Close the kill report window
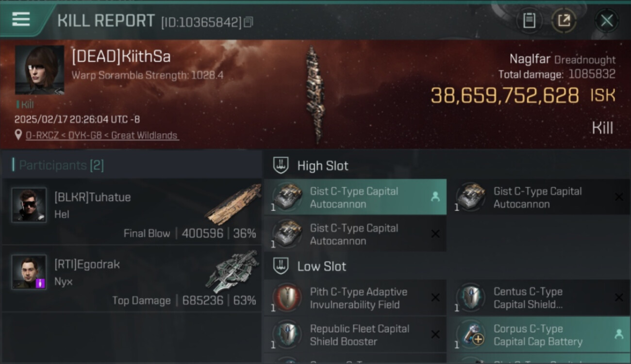The image size is (631, 364). point(606,20)
